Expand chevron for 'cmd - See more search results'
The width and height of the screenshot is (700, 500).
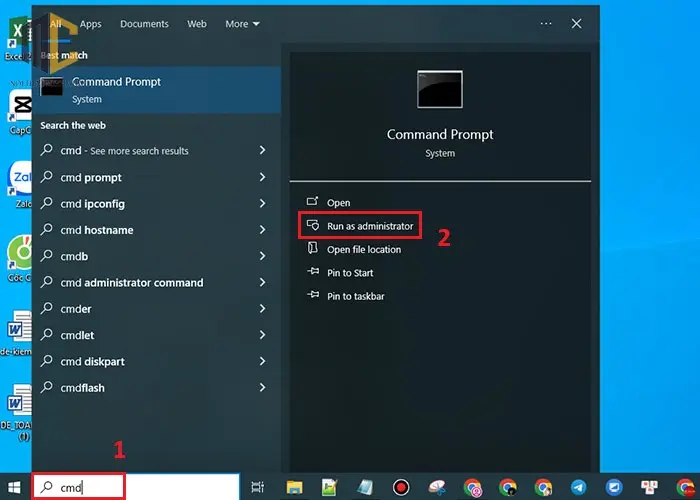point(262,150)
